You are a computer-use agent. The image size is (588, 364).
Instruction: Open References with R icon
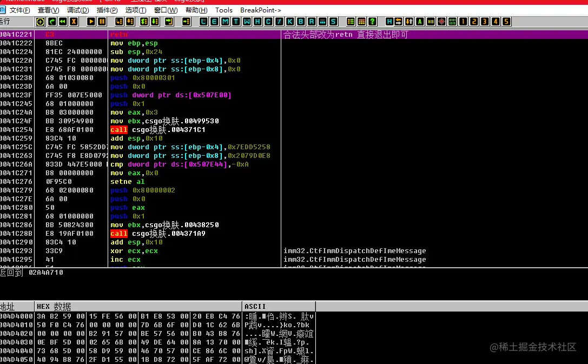click(312, 22)
